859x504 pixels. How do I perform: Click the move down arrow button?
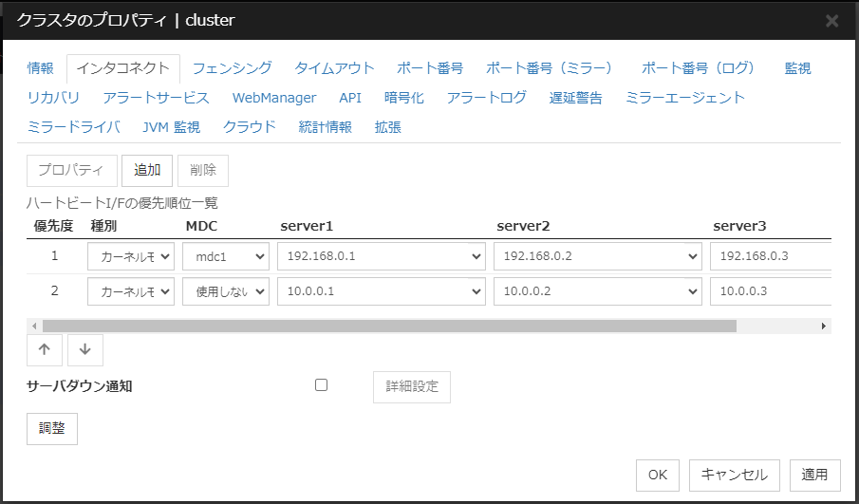[84, 349]
